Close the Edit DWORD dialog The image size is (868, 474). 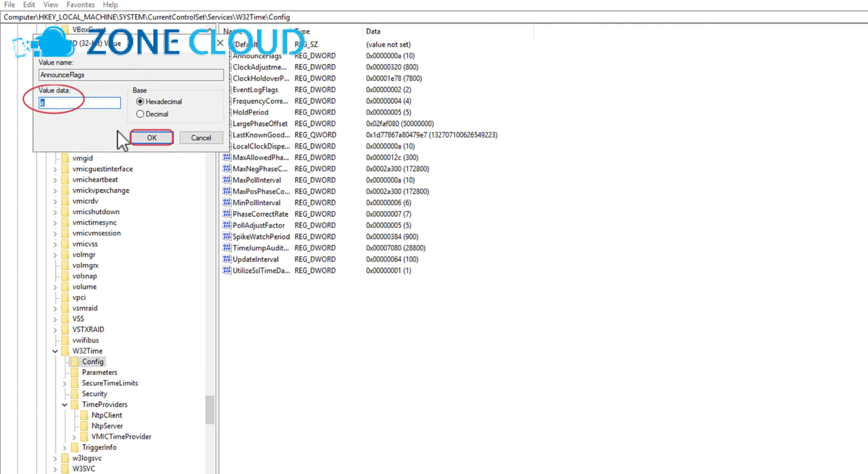pyautogui.click(x=220, y=43)
